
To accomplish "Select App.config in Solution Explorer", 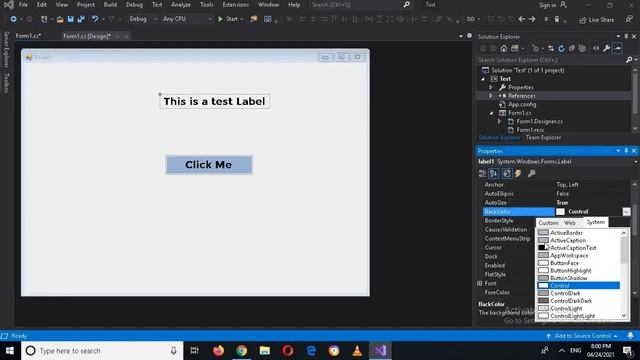I will [x=522, y=104].
